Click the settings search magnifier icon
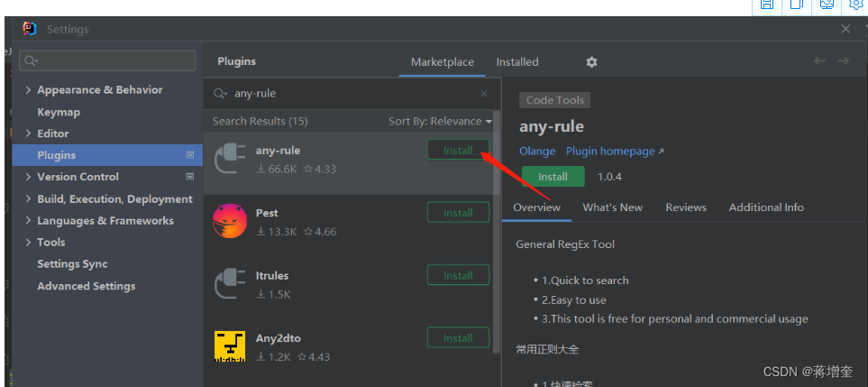 [x=31, y=60]
